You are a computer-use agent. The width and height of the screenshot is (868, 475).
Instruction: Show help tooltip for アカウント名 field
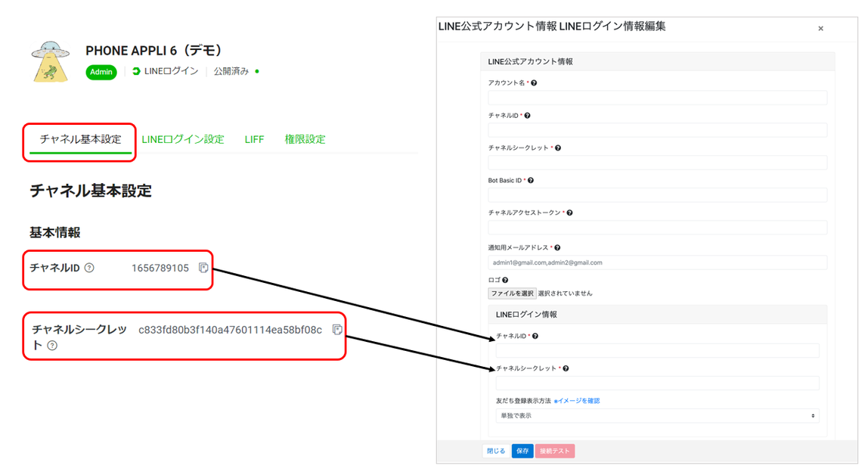pos(534,83)
